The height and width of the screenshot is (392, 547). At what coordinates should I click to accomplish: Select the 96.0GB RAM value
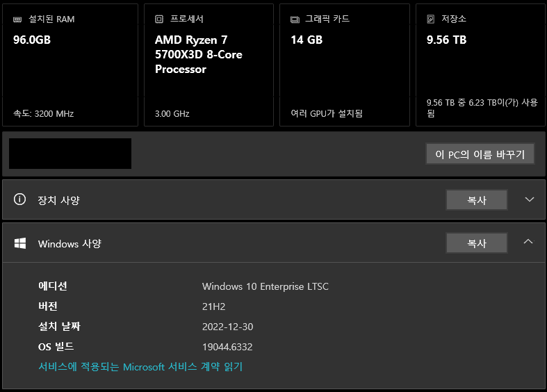tap(32, 40)
